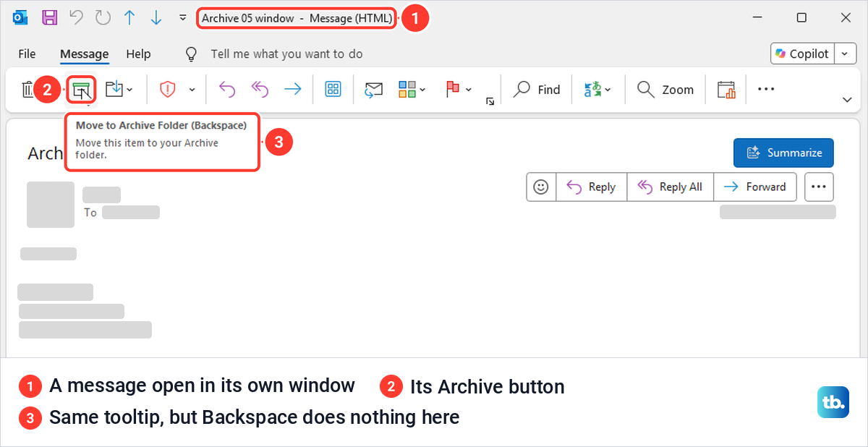Click the Outlook app icon in the title bar

(x=20, y=18)
